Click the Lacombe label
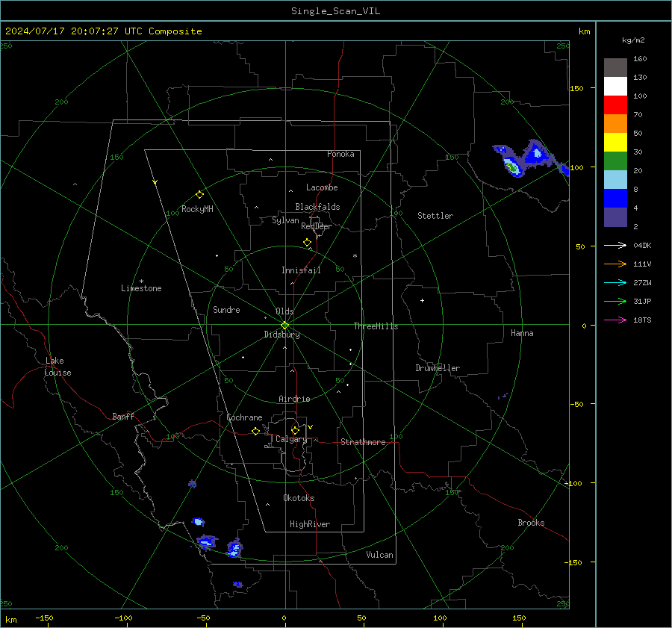Viewport: 672px width, 628px height. [x=322, y=187]
